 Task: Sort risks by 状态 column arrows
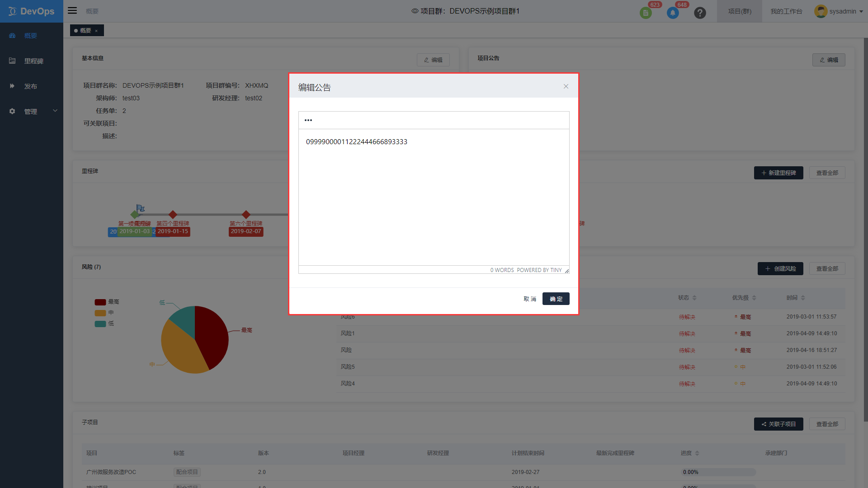694,298
